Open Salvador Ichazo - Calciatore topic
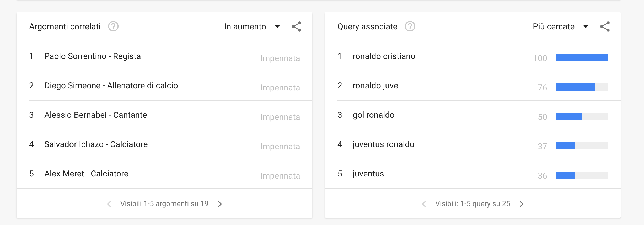 (x=96, y=144)
